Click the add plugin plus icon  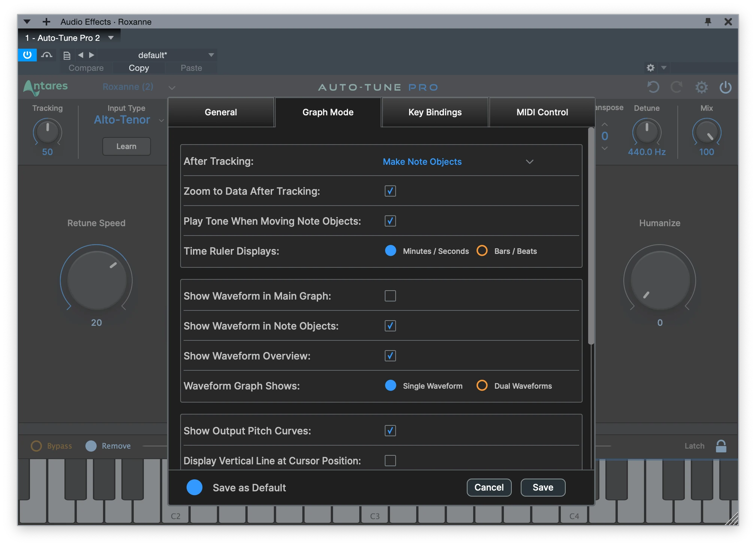pos(46,22)
